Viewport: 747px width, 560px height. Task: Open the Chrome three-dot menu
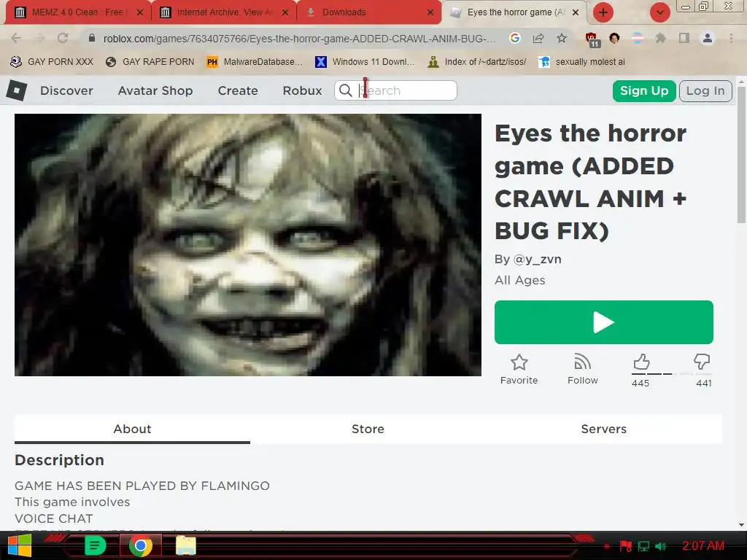(x=731, y=38)
